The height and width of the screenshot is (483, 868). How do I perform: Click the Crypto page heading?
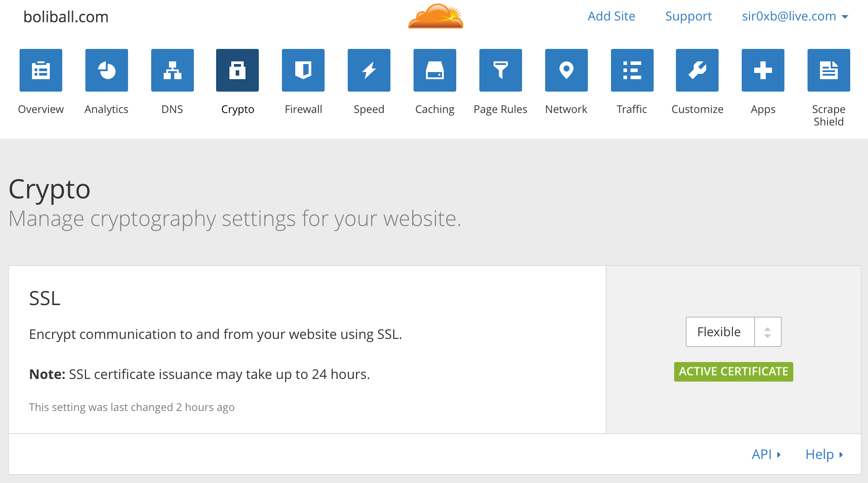click(x=49, y=190)
